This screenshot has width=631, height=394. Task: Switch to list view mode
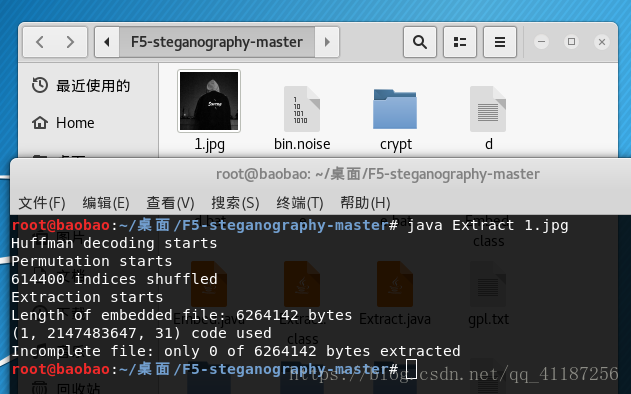pyautogui.click(x=460, y=42)
